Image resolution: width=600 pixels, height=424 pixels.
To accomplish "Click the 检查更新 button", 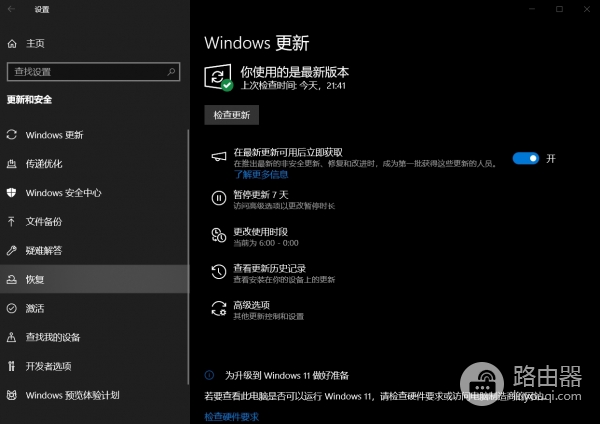I will [x=232, y=115].
